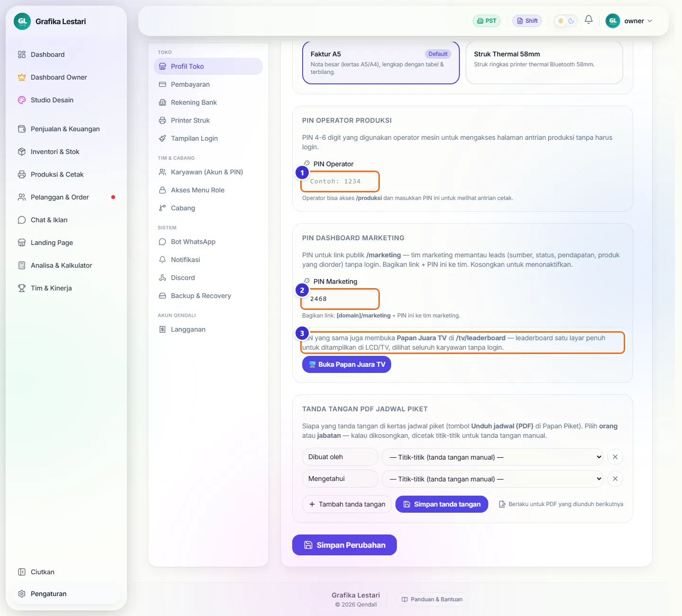Click the people icon for Pelanggan & Order

click(x=22, y=197)
